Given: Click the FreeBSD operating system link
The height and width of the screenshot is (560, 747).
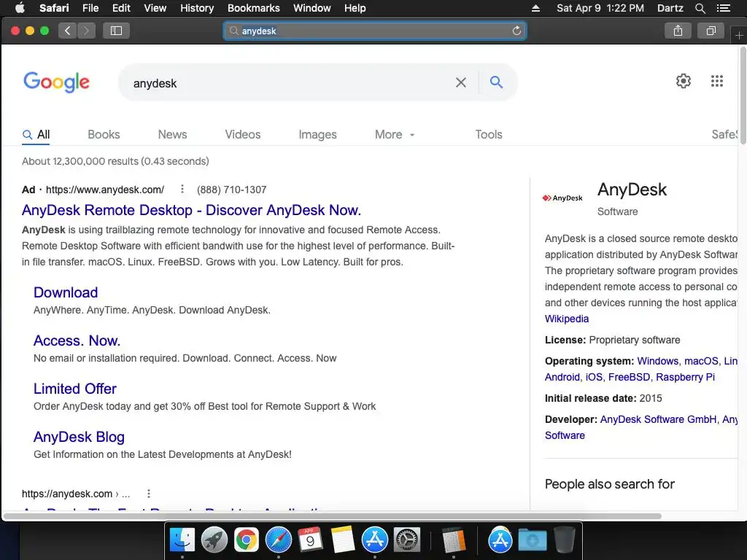Looking at the screenshot, I should point(629,377).
